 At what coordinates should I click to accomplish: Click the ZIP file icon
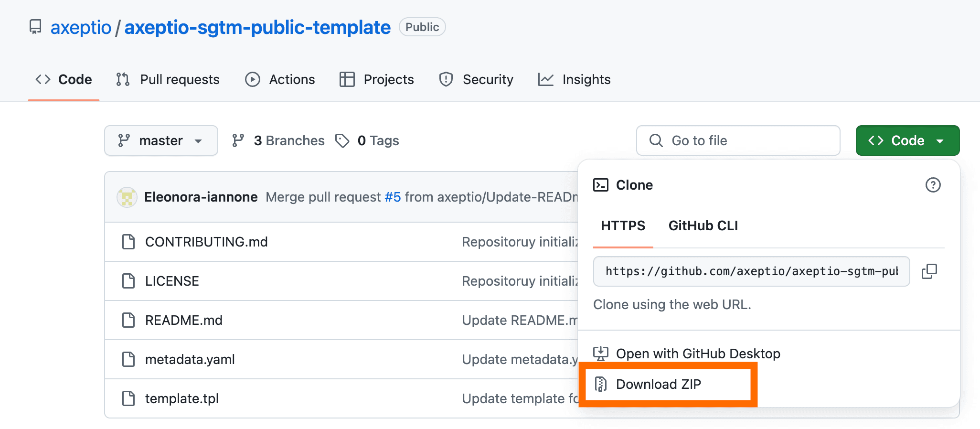click(601, 384)
